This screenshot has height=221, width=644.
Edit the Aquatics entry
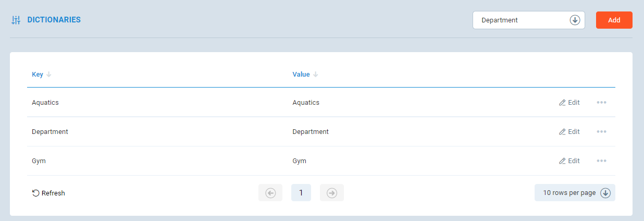click(569, 103)
